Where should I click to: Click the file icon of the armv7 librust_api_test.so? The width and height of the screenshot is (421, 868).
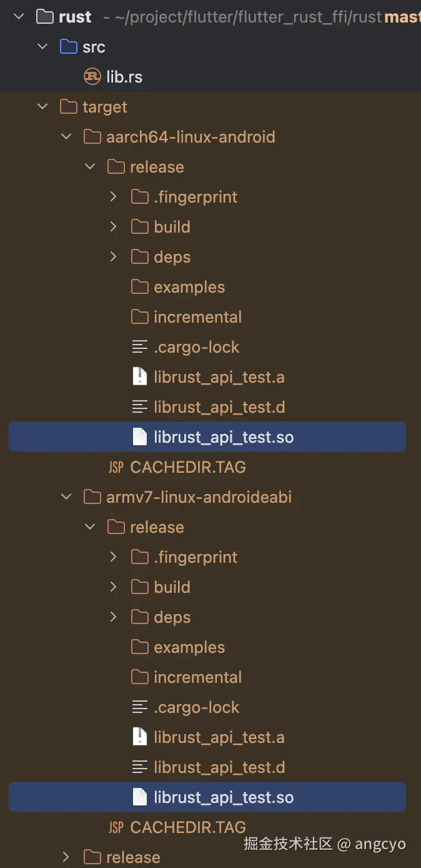pos(139,797)
